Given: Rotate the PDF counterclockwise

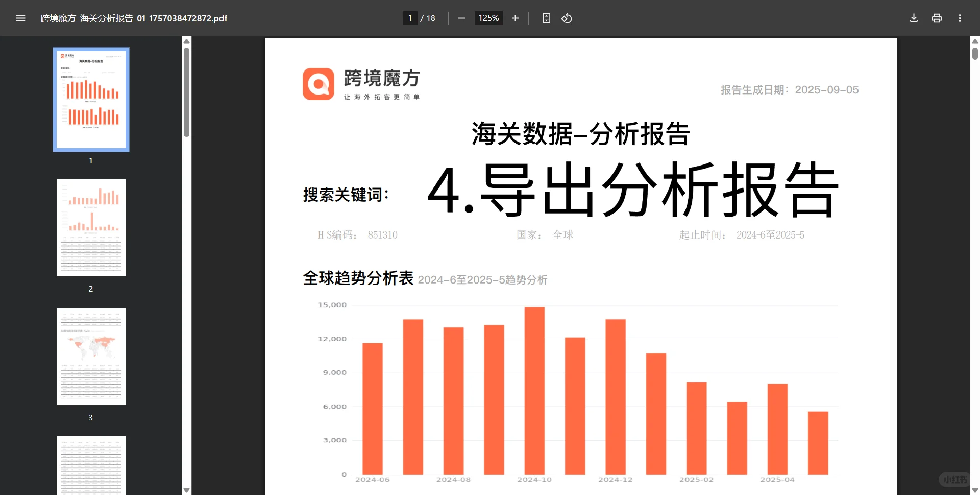Looking at the screenshot, I should [567, 18].
